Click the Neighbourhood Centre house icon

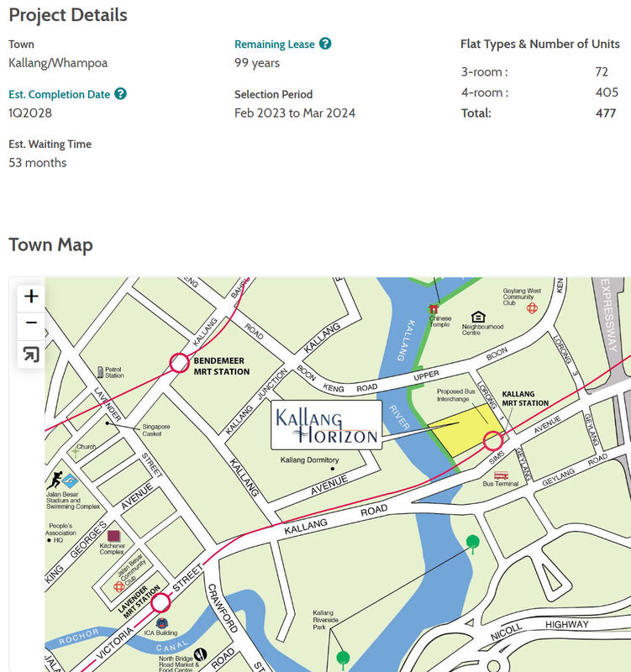click(478, 317)
